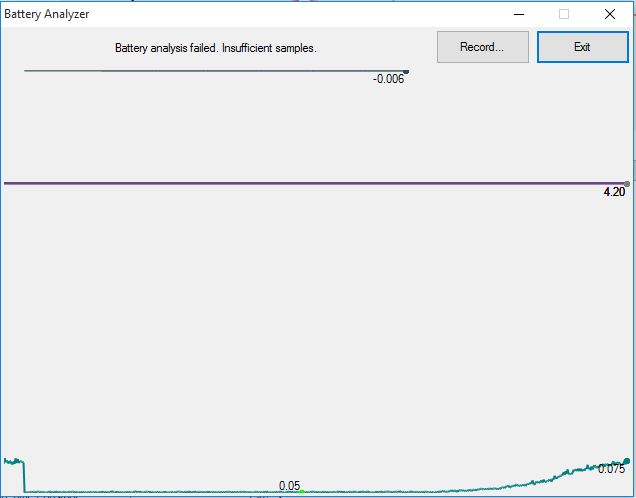Select the 4.20 value label

614,192
